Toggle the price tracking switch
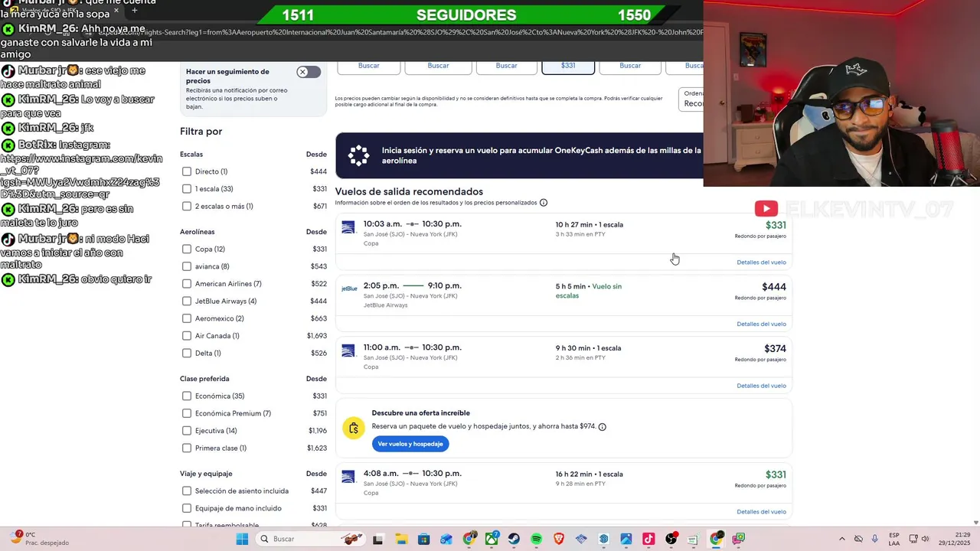This screenshot has height=551, width=980. [x=309, y=72]
